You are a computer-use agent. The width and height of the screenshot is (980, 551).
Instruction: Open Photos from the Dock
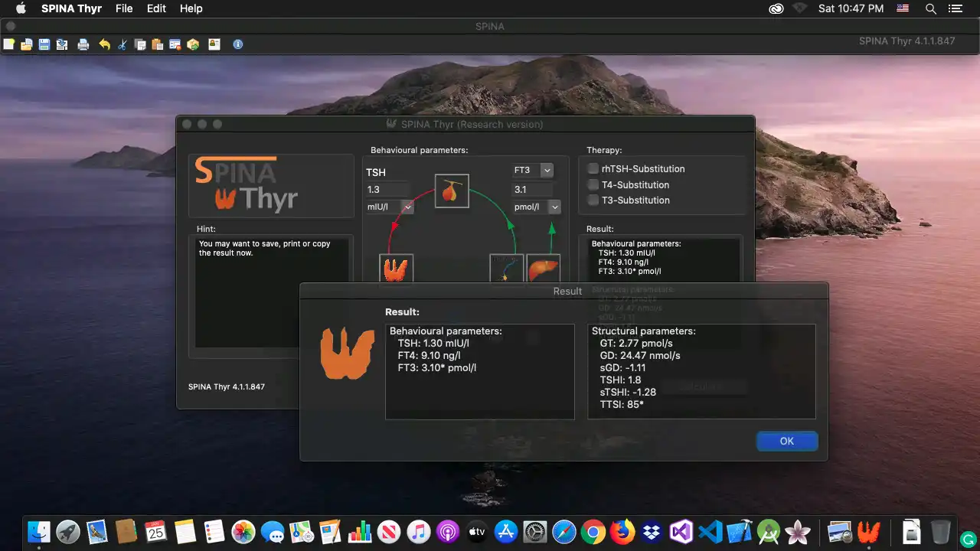point(243,531)
